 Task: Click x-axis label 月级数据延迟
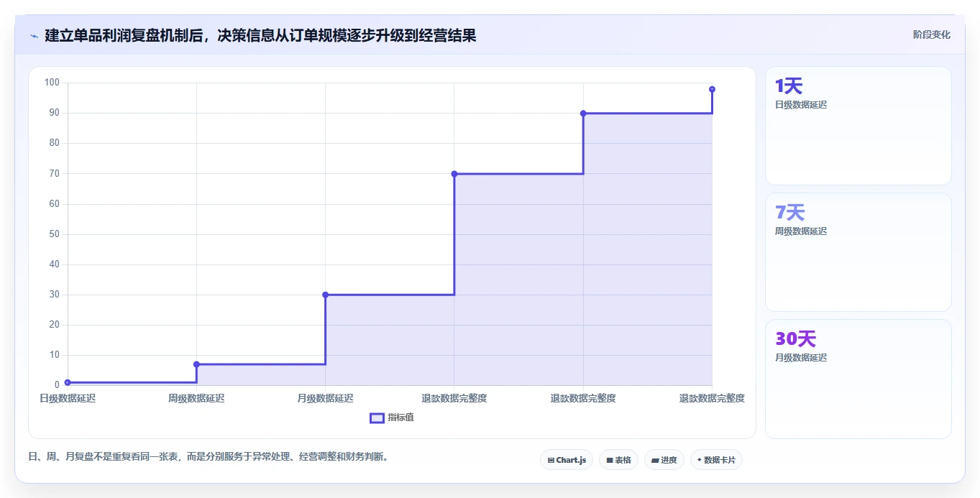325,398
